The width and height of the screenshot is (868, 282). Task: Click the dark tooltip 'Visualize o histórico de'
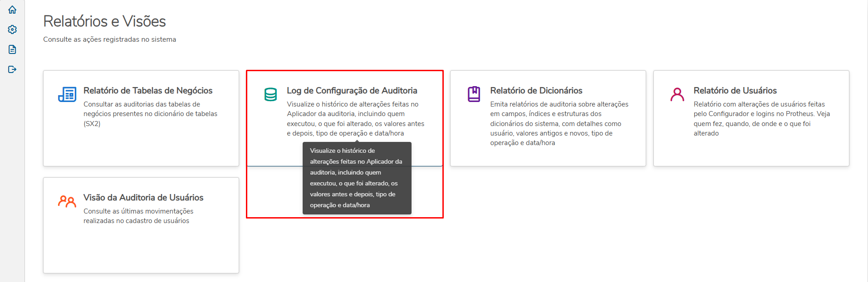coord(357,178)
